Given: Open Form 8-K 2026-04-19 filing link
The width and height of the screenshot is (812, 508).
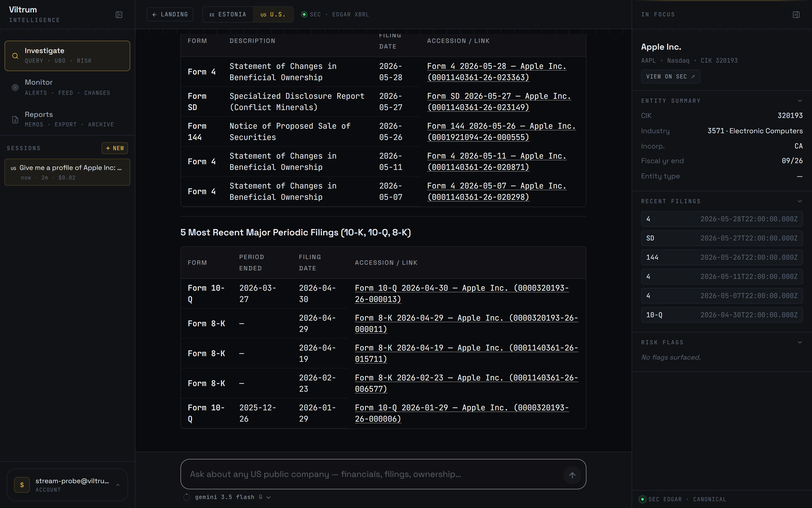Looking at the screenshot, I should [x=467, y=354].
